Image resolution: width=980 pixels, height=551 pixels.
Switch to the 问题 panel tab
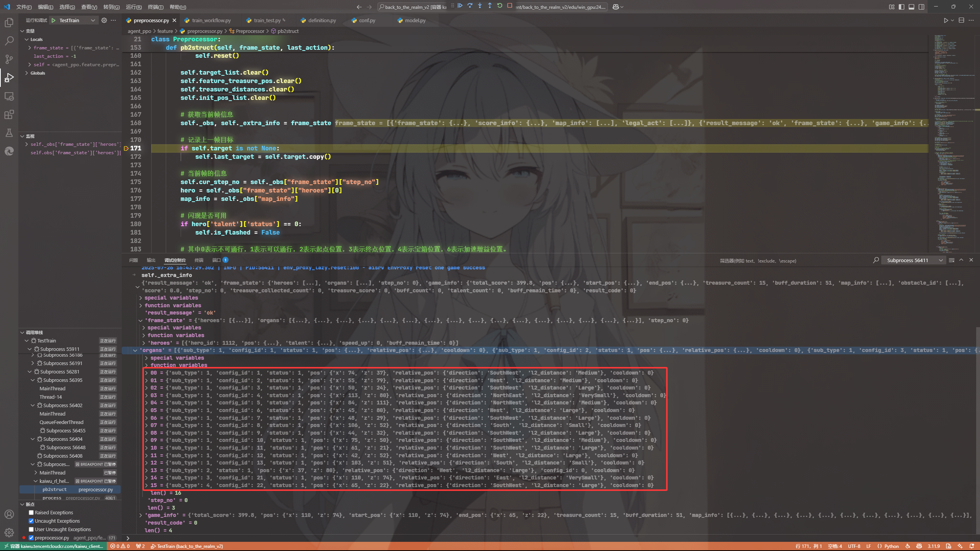click(134, 260)
